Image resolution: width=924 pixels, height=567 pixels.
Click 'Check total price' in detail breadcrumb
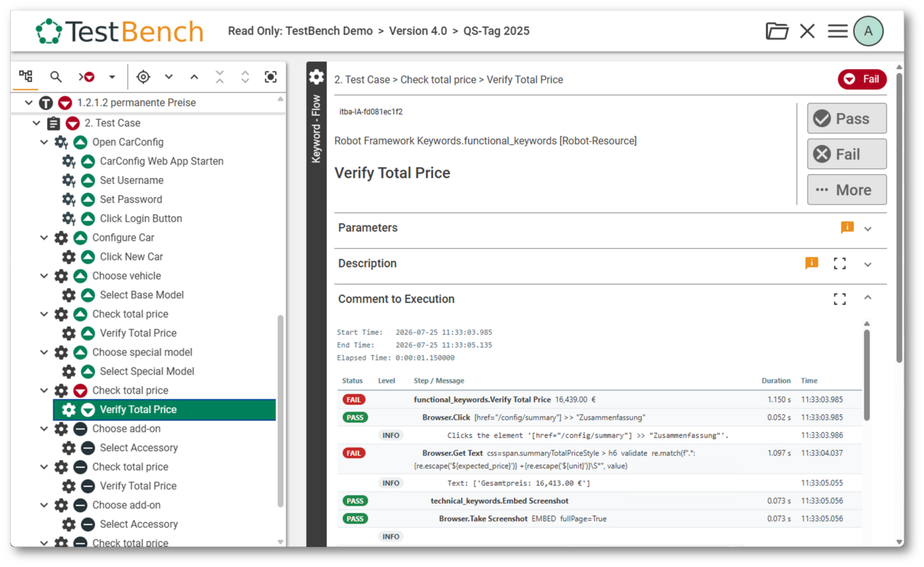[438, 80]
